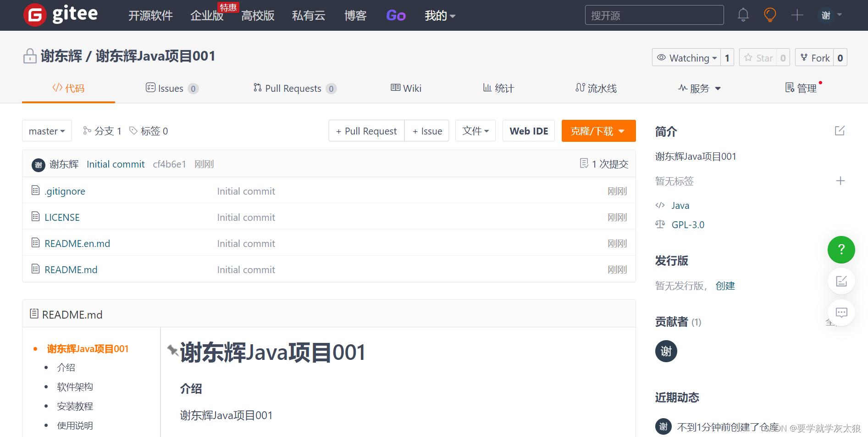Open the Wiki tab
The height and width of the screenshot is (437, 868).
(x=406, y=88)
